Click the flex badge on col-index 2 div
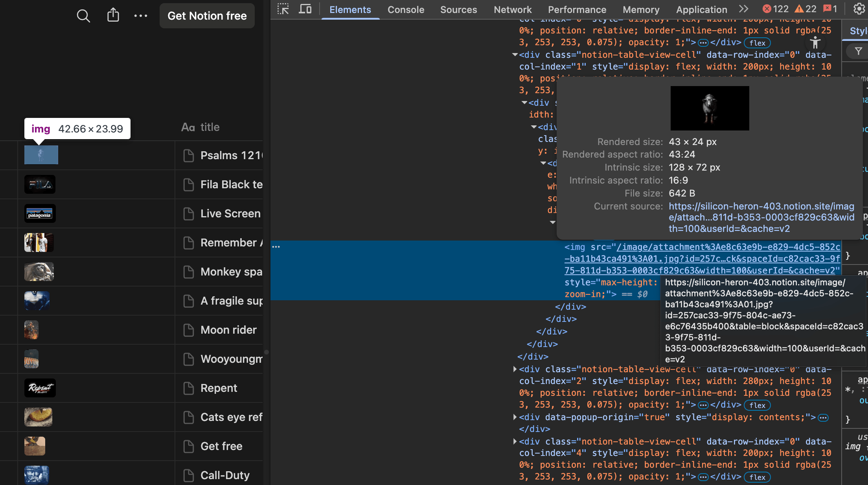 pyautogui.click(x=757, y=405)
